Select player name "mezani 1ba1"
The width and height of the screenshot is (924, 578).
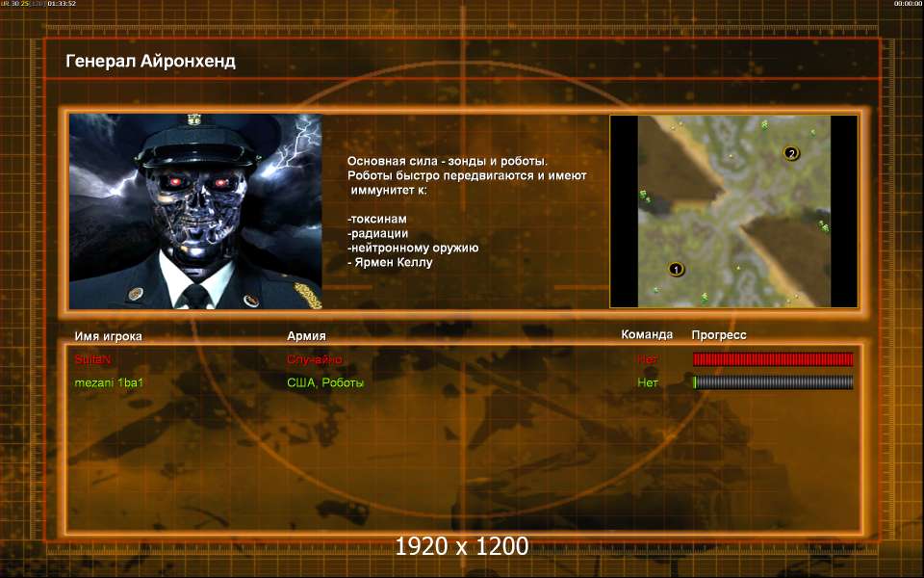(109, 382)
